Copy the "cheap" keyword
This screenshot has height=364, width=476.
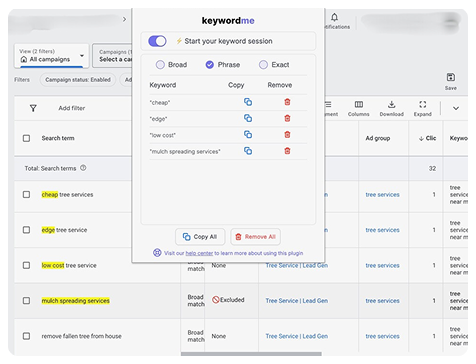point(248,102)
